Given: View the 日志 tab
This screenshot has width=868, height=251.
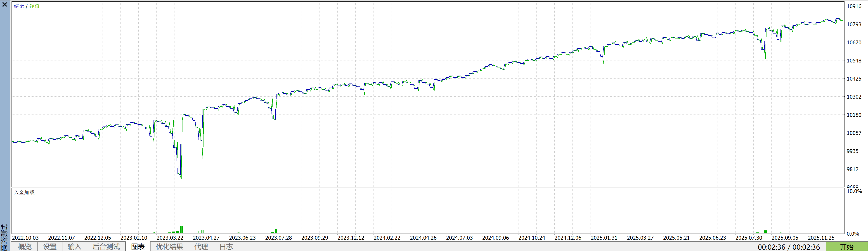Looking at the screenshot, I should (x=226, y=247).
